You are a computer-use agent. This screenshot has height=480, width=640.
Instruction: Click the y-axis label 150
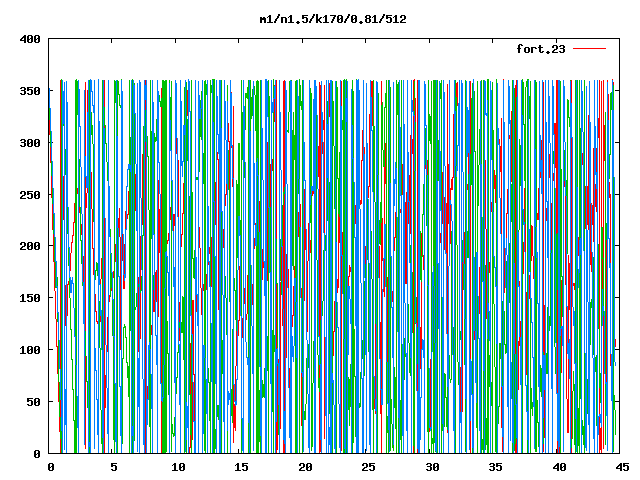(30, 298)
